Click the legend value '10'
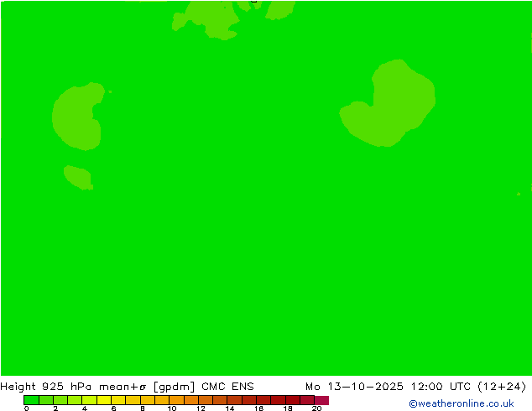 tap(172, 408)
